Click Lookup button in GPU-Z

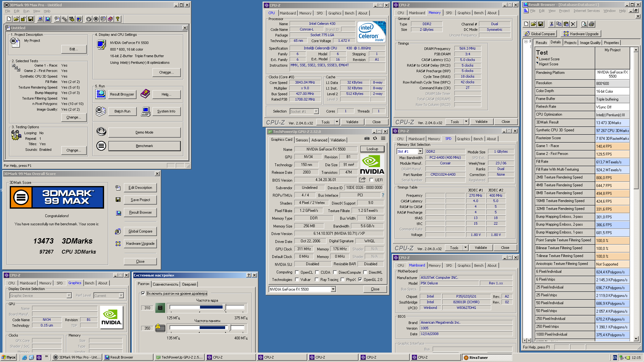[372, 149]
